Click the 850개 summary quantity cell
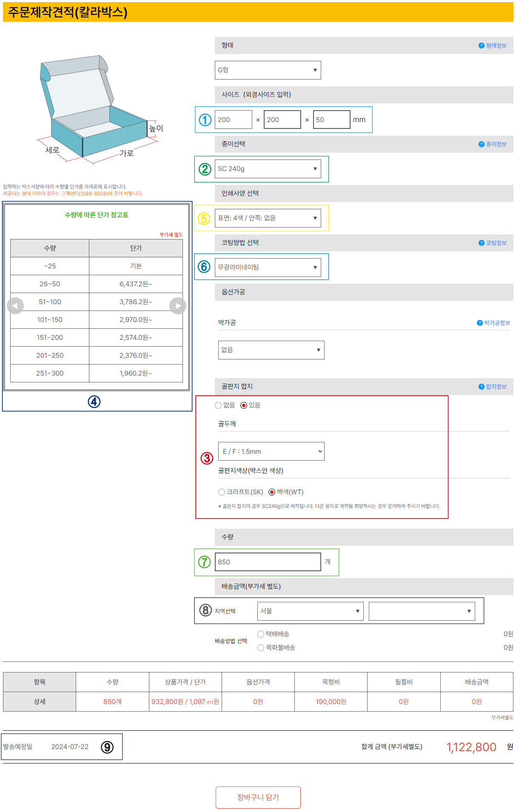 click(x=113, y=701)
